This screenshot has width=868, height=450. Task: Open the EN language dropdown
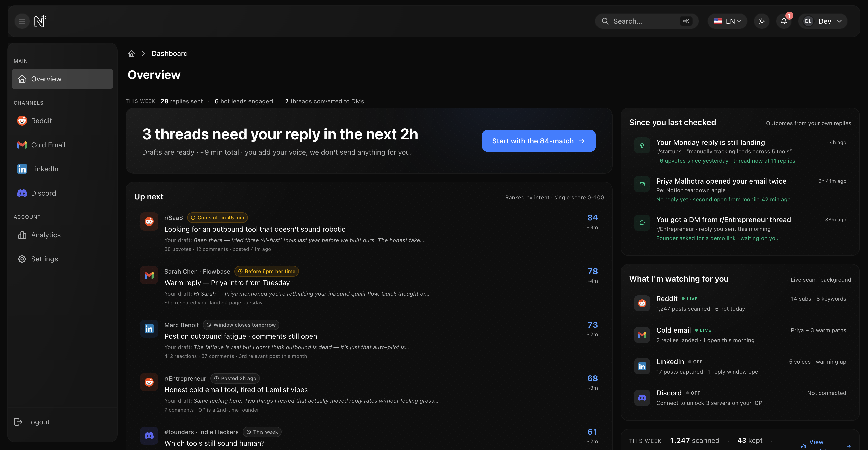727,21
